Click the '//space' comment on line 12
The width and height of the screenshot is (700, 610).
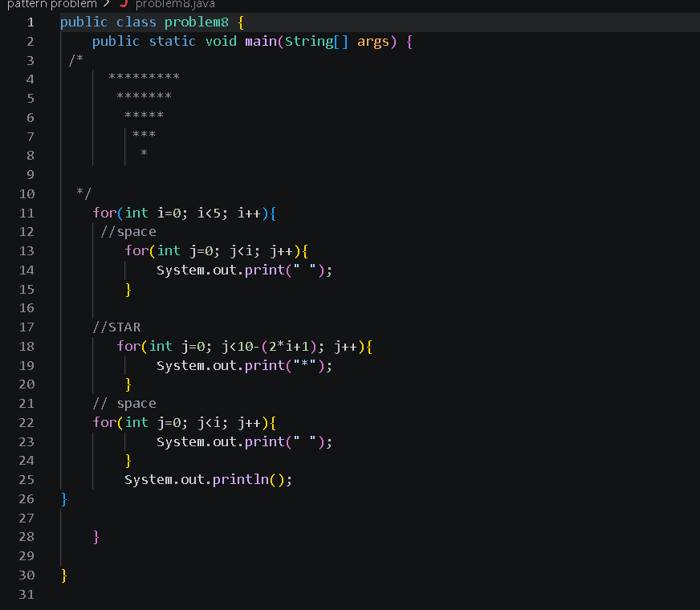point(128,232)
